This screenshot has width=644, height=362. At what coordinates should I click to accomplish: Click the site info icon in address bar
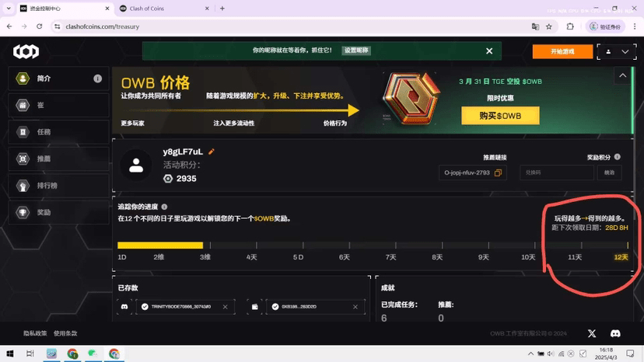click(57, 26)
